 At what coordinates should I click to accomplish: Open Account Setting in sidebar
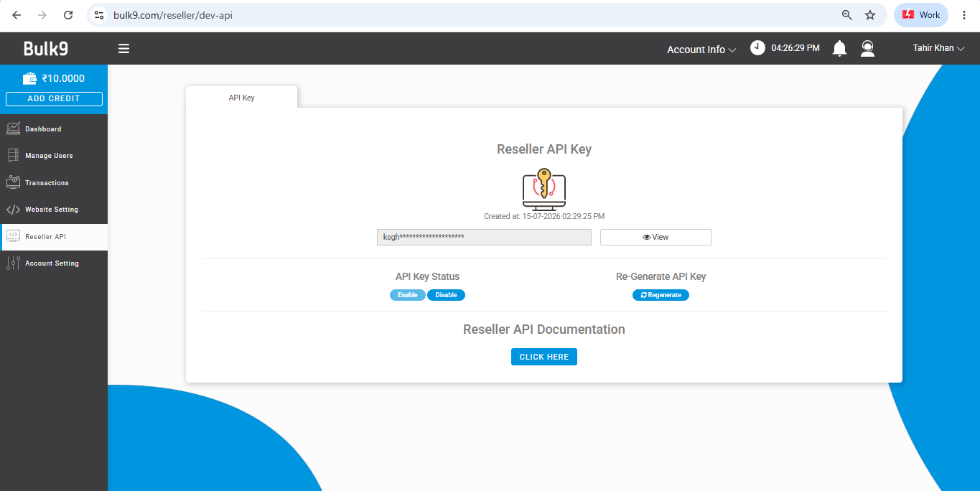click(54, 263)
